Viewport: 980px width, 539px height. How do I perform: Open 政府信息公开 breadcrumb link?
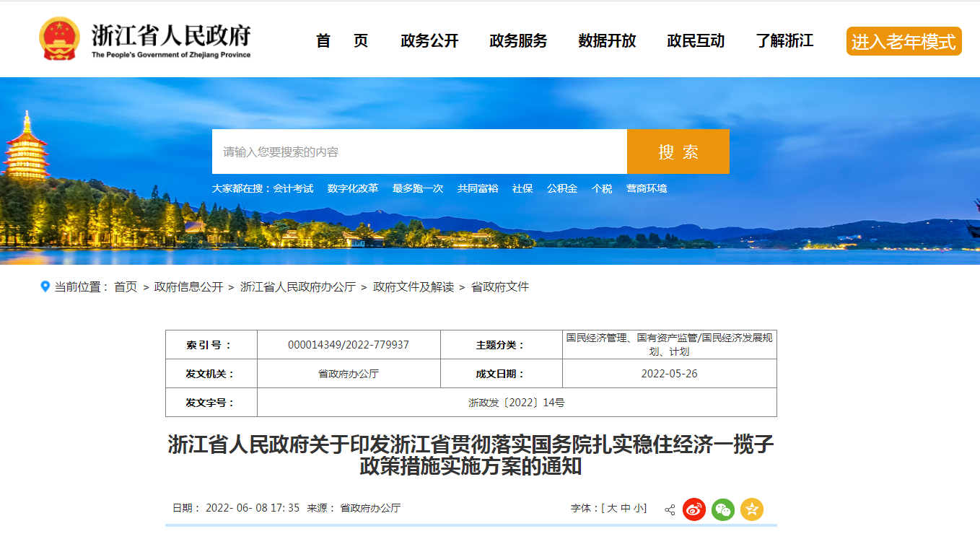(188, 287)
